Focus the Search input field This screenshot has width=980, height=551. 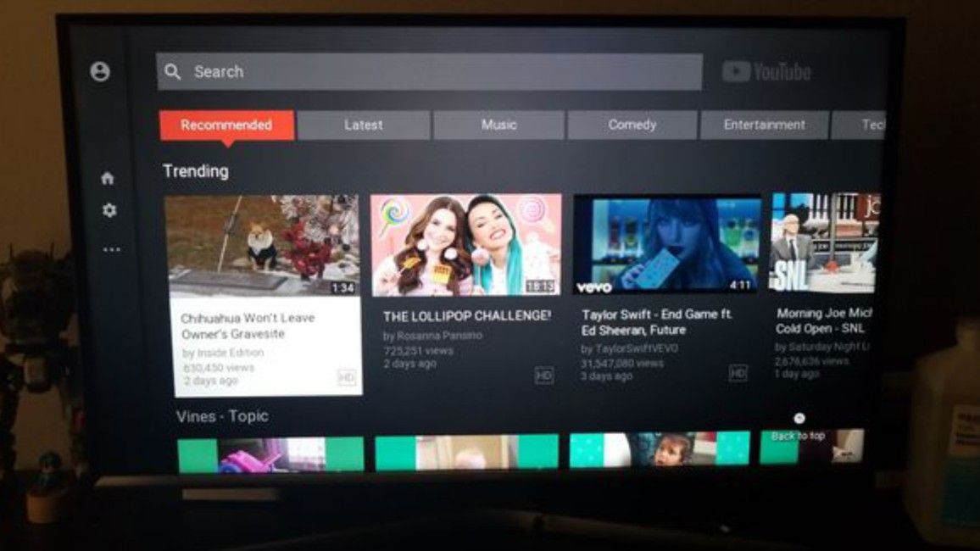click(x=429, y=72)
